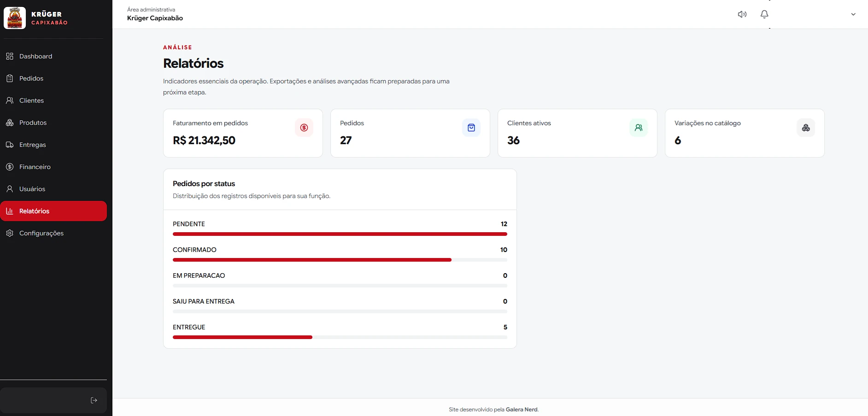Open the Entregas page
The height and width of the screenshot is (416, 868).
(x=53, y=145)
